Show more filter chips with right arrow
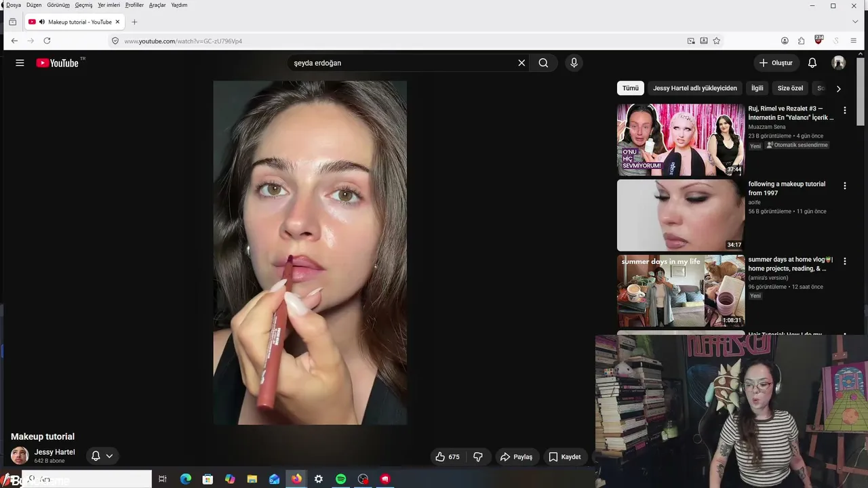Image resolution: width=868 pixels, height=488 pixels. point(838,89)
